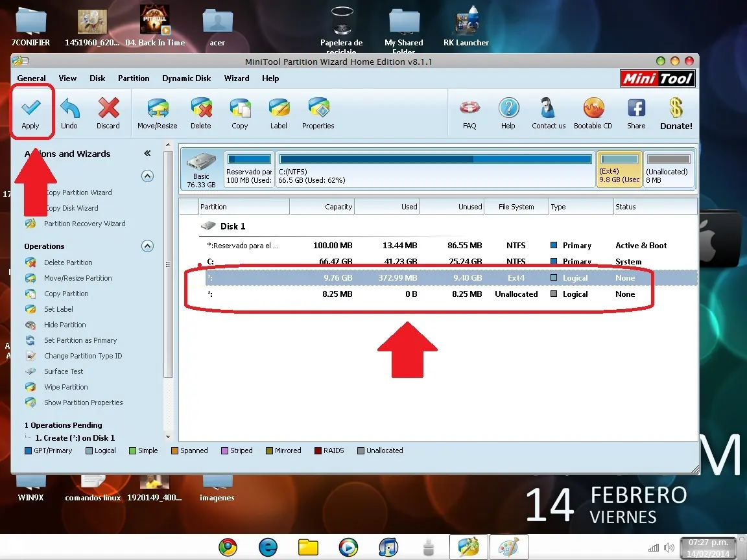Discard all pending operations

click(x=108, y=113)
